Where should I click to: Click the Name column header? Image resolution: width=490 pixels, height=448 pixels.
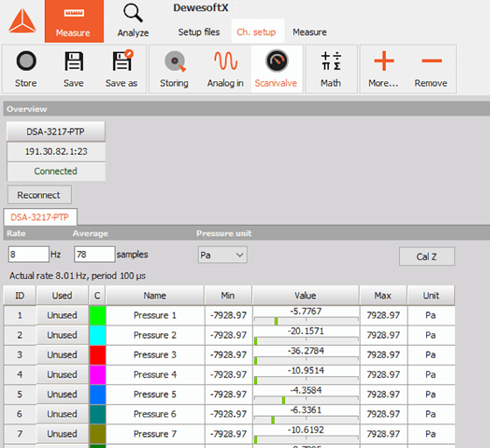click(x=155, y=295)
